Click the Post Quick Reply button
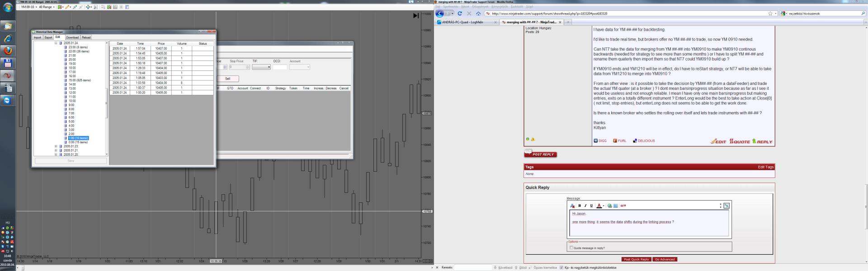868x271 pixels. click(636, 259)
